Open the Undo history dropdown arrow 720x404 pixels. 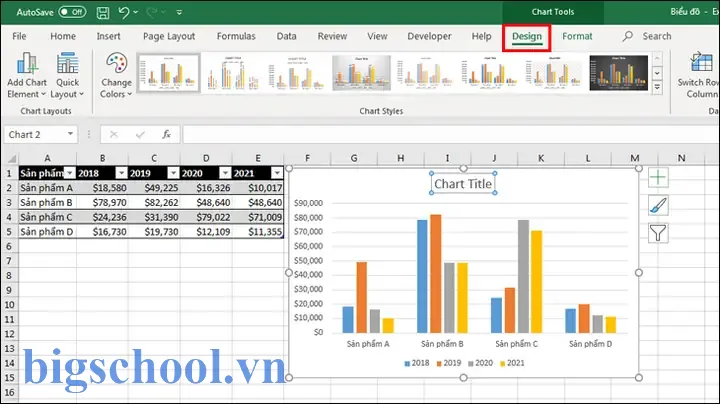(x=136, y=12)
